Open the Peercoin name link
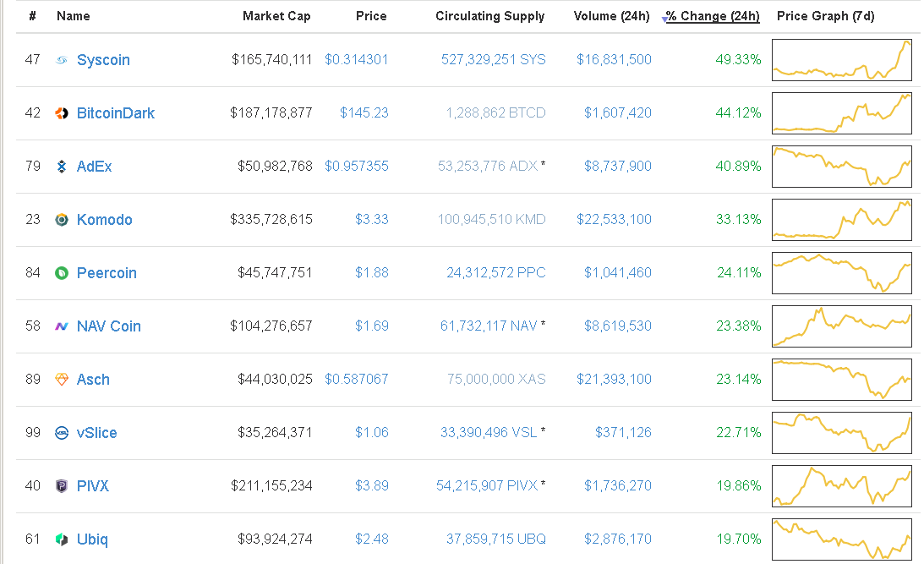The width and height of the screenshot is (924, 564). [107, 273]
